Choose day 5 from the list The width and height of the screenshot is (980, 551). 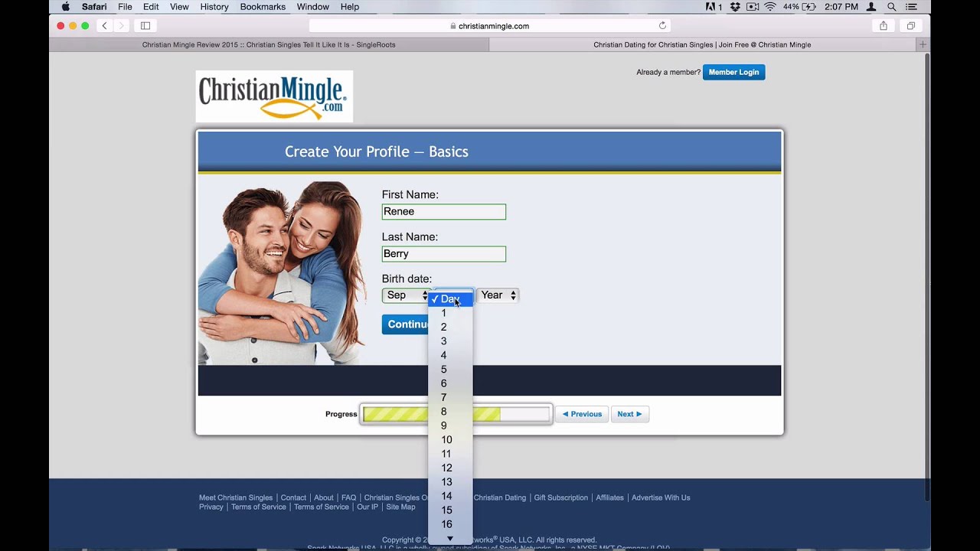pyautogui.click(x=450, y=370)
